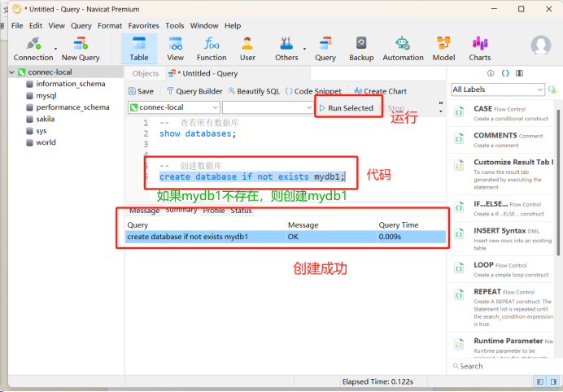Switch to the Profile result tab
Viewport: 563px width, 392px height.
(x=214, y=211)
